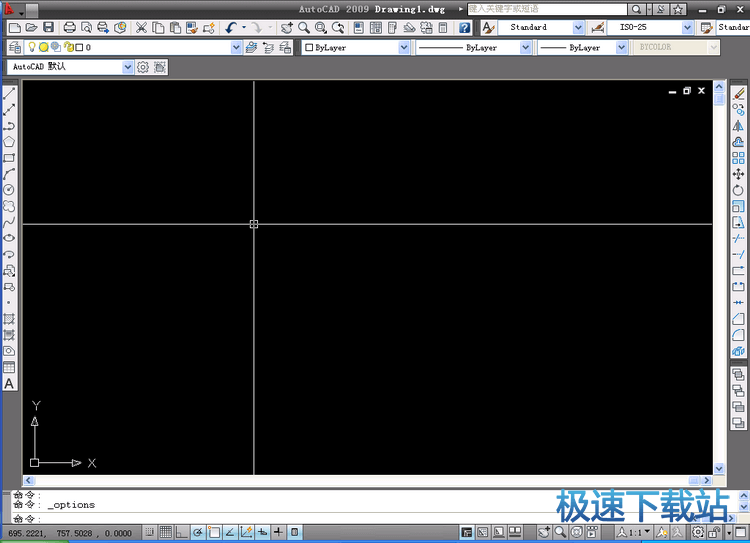Expand the ISO-25 dimension style dropdown
Image resolution: width=750 pixels, height=543 pixels.
click(x=687, y=28)
